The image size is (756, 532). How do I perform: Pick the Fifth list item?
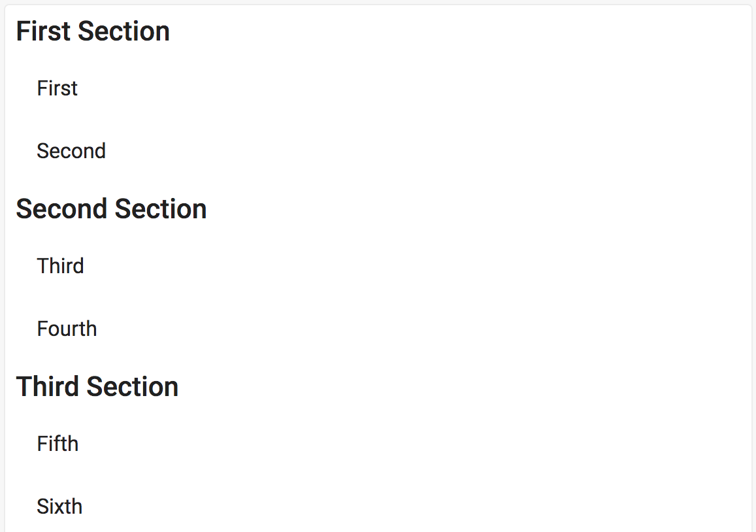pyautogui.click(x=58, y=444)
